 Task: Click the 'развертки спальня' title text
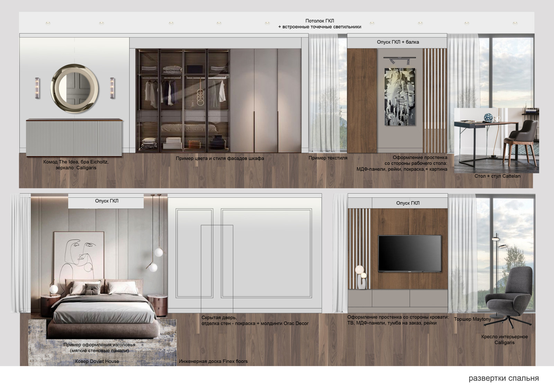click(503, 378)
